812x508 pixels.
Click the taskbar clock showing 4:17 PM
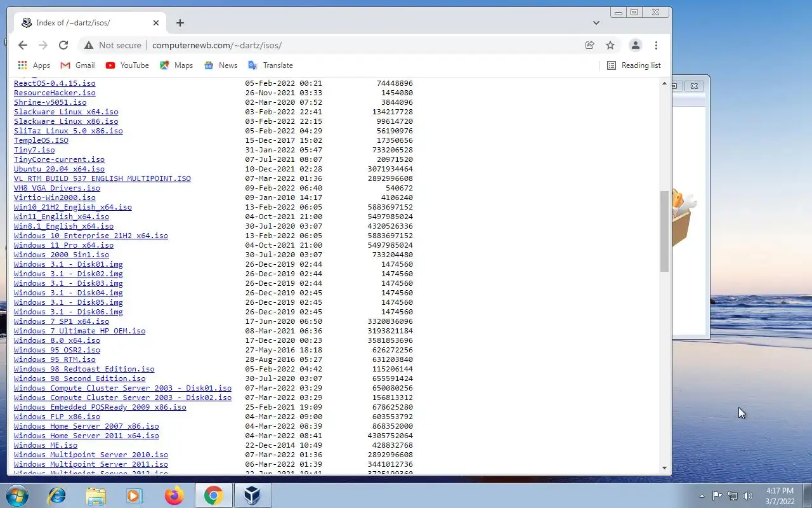[780, 496]
